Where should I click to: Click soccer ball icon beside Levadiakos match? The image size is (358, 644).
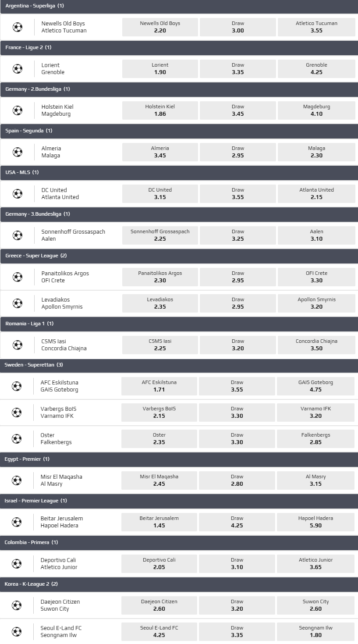(18, 303)
